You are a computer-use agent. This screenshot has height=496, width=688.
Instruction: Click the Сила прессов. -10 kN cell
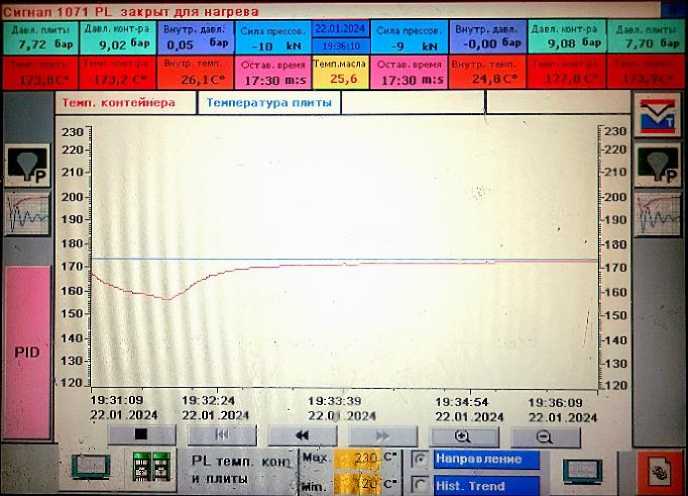coord(273,38)
